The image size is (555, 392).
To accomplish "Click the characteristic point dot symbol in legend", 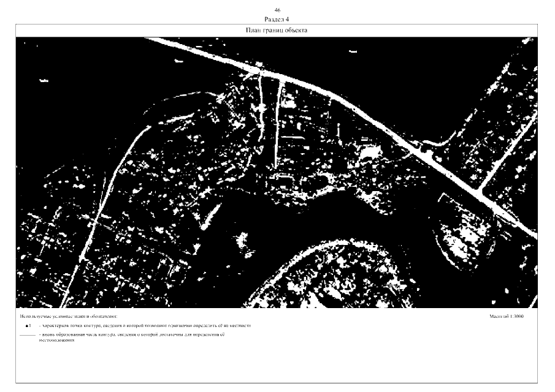I will tap(27, 326).
